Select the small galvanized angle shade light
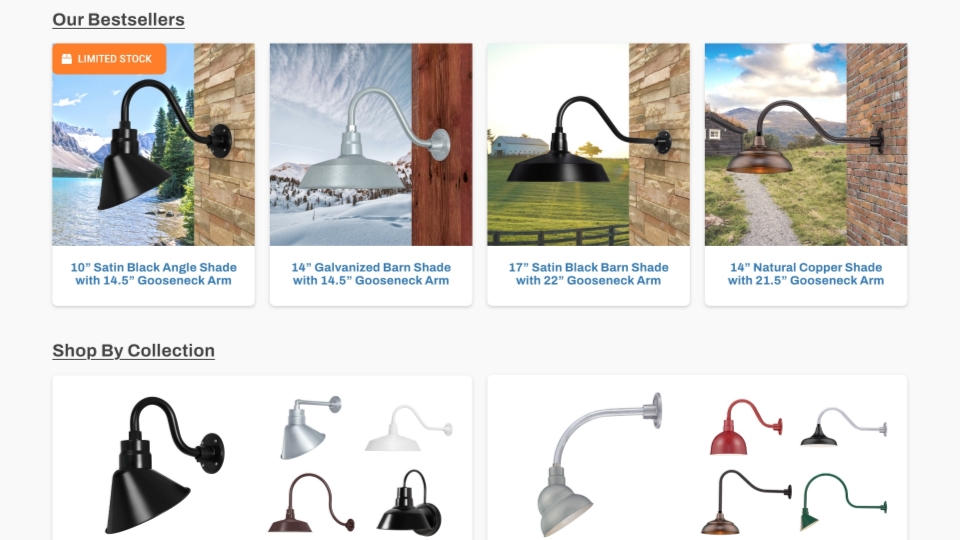The width and height of the screenshot is (960, 540). coord(310,427)
